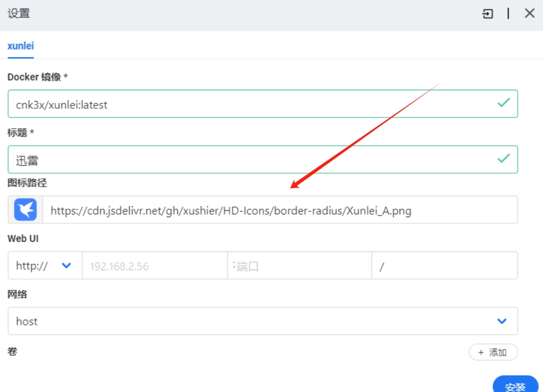Screen dimensions: 543x392
Task: Click the export icon beside the close button
Action: pyautogui.click(x=488, y=14)
